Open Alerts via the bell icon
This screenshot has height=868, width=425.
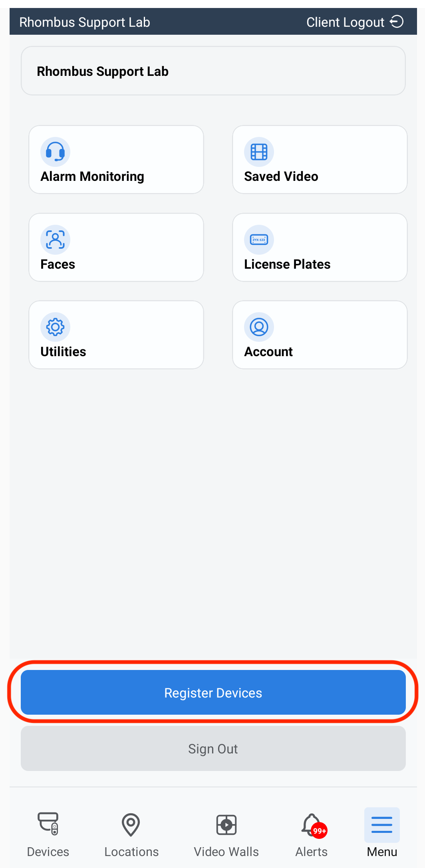[x=311, y=824]
